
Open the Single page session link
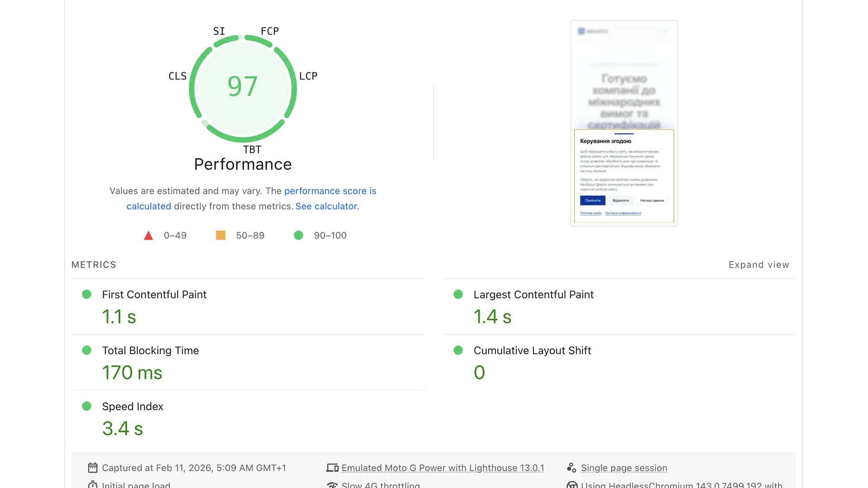tap(624, 468)
